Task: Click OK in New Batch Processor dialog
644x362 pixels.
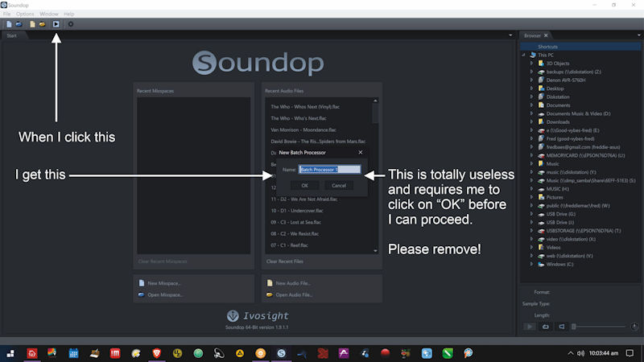Action: (304, 185)
